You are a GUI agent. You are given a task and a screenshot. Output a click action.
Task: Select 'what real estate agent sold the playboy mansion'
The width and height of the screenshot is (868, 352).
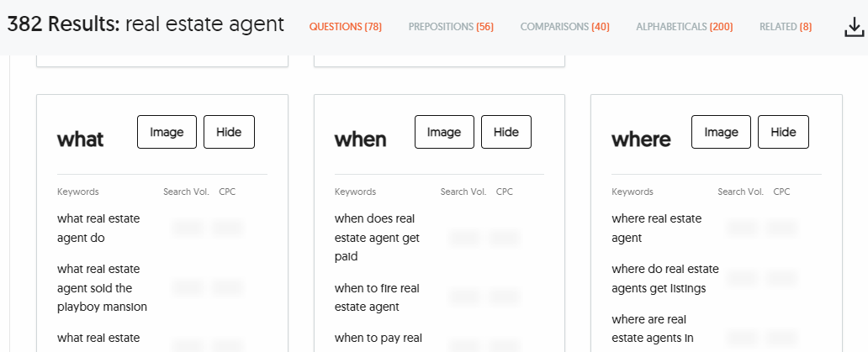[x=102, y=287]
